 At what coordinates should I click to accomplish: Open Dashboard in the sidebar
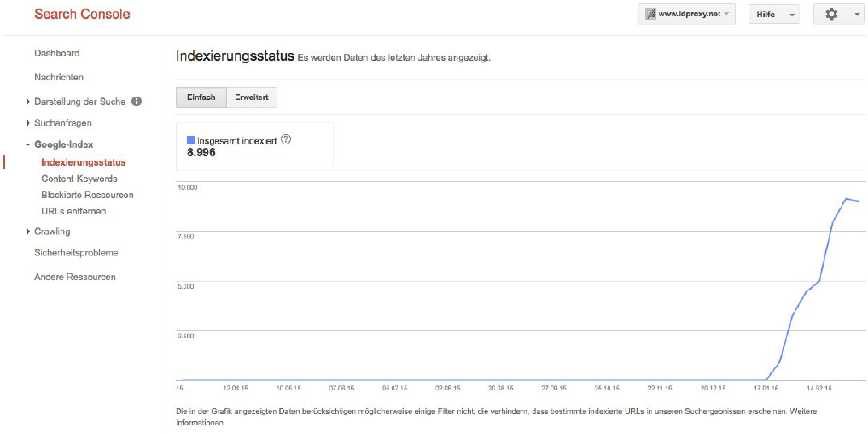pos(57,53)
